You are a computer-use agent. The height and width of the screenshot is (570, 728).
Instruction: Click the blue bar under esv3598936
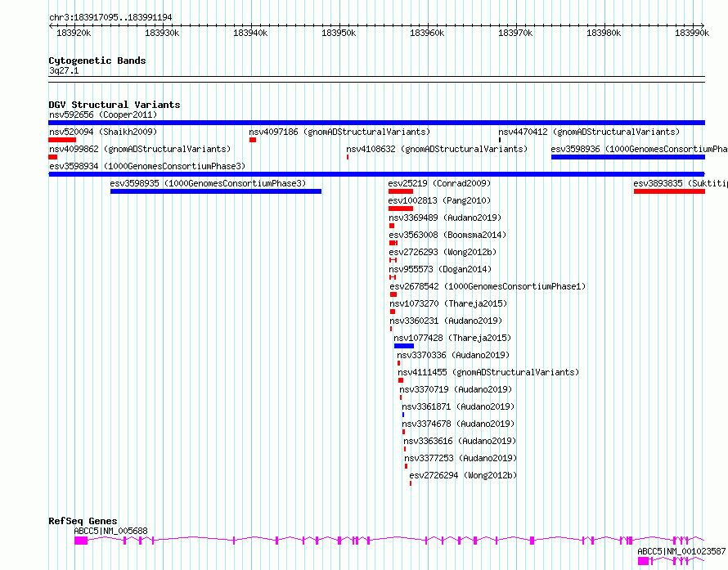[x=628, y=157]
